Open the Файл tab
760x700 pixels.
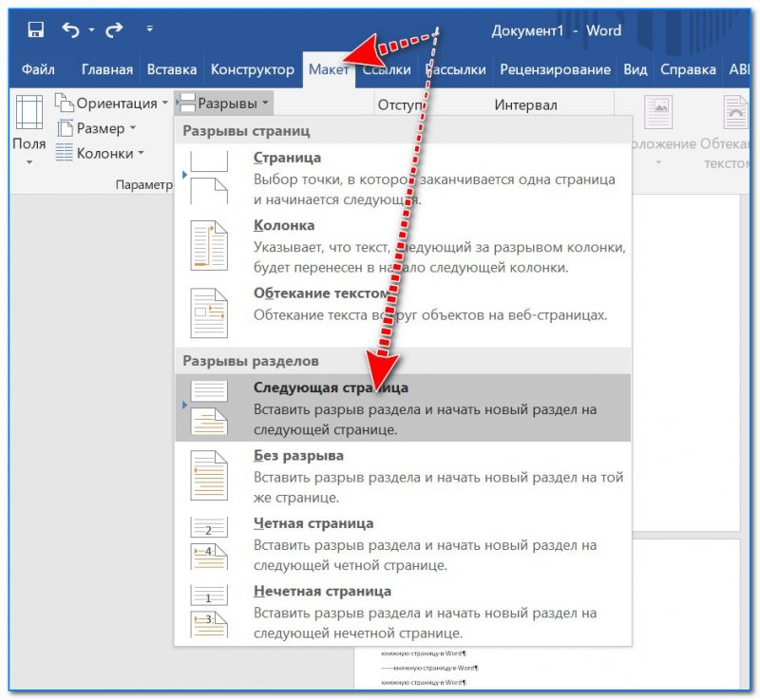click(x=38, y=69)
